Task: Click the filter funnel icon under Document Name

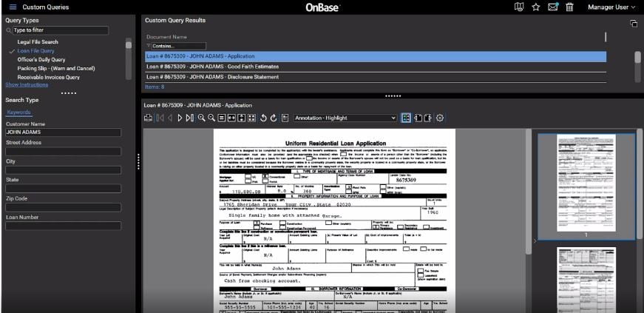Action: 149,46
